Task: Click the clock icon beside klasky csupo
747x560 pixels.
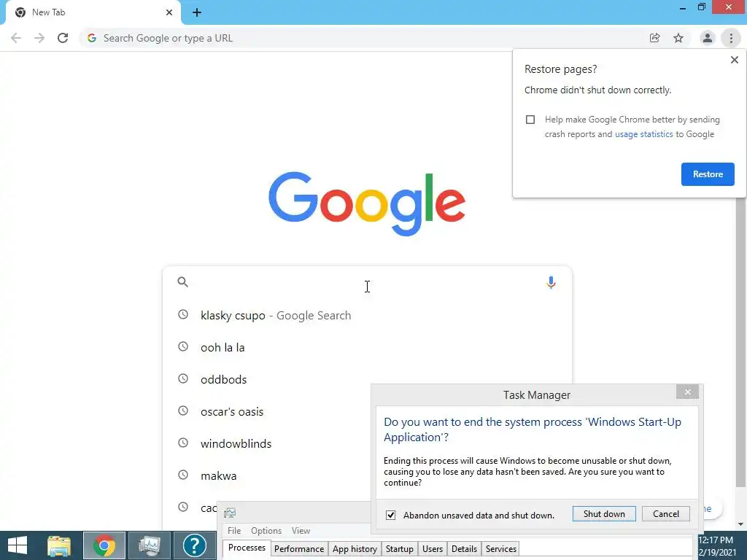Action: pos(183,314)
